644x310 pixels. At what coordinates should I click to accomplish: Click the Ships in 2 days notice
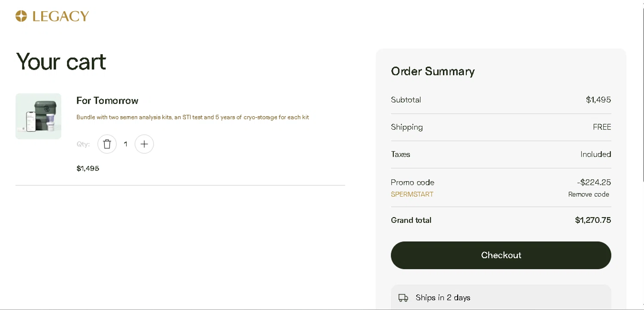(x=443, y=298)
